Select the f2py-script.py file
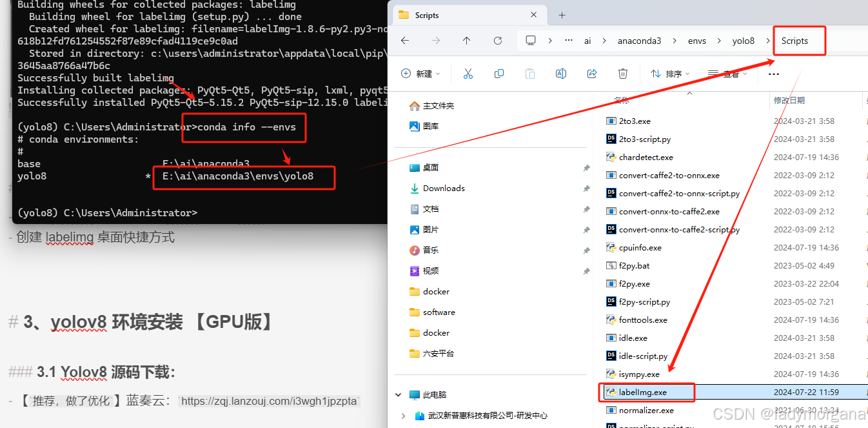 coord(644,301)
